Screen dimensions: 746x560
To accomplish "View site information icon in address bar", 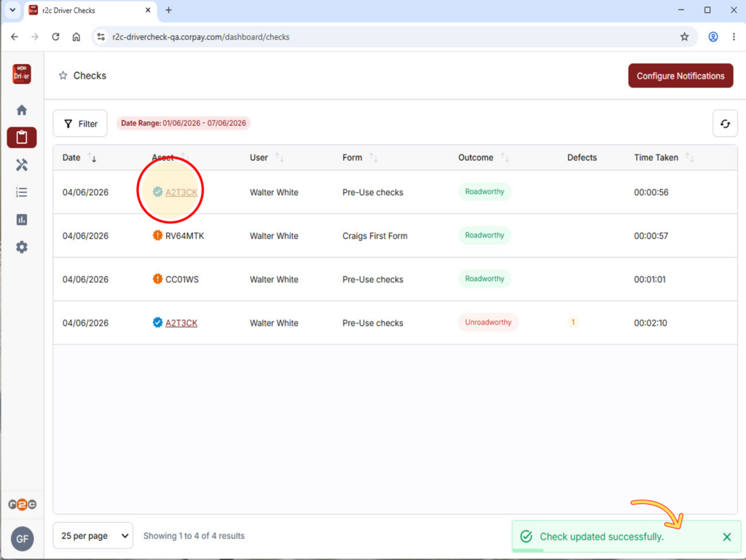I will click(101, 36).
